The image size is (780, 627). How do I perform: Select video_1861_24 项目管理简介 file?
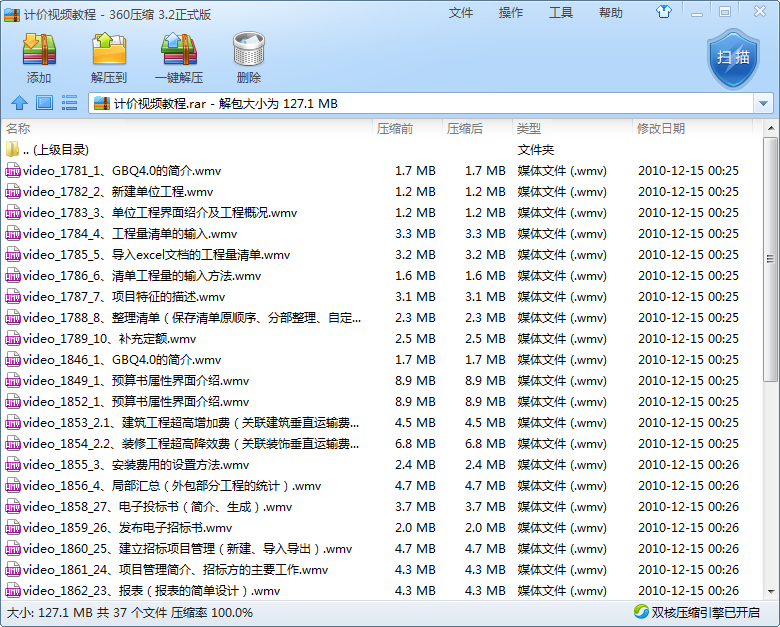(381, 569)
